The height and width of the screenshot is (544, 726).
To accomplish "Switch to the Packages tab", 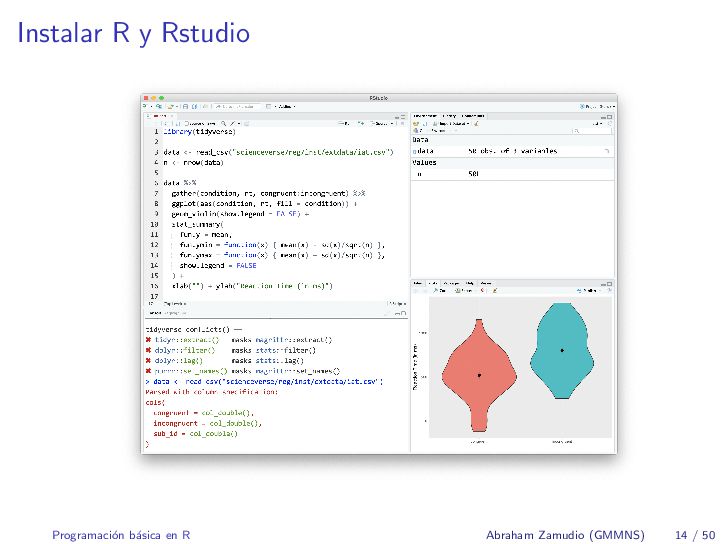I will (x=451, y=283).
